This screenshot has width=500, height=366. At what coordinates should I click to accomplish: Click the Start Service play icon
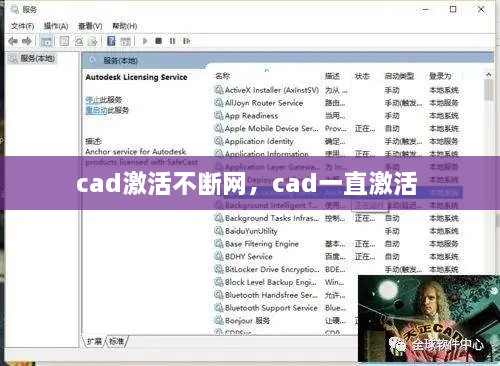pyautogui.click(x=145, y=41)
